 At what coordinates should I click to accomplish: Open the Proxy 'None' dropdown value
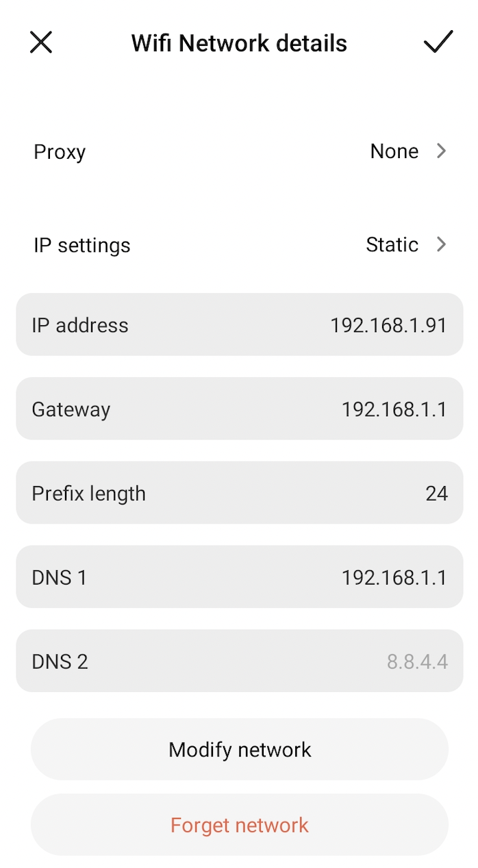click(394, 151)
